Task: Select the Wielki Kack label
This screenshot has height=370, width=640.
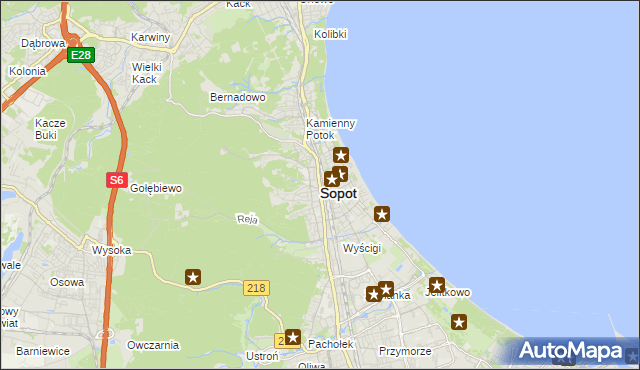Action: point(147,73)
